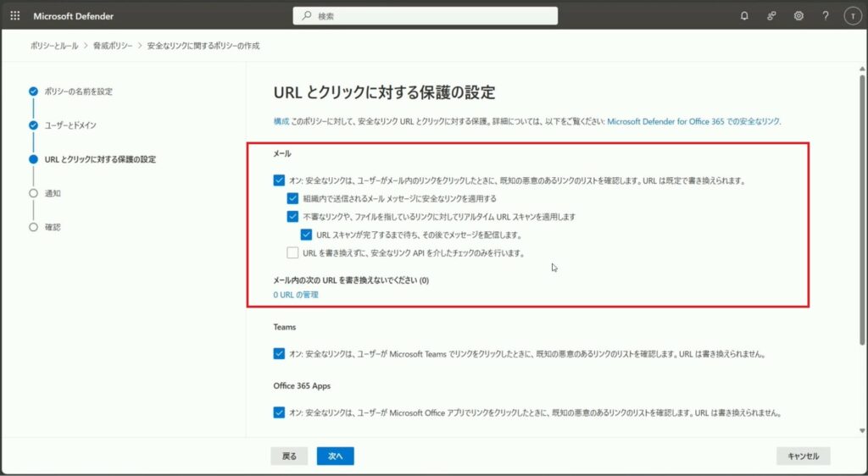
Task: Select 安全なリンクに関するポリシーの作成 breadcrumb
Action: (x=203, y=46)
